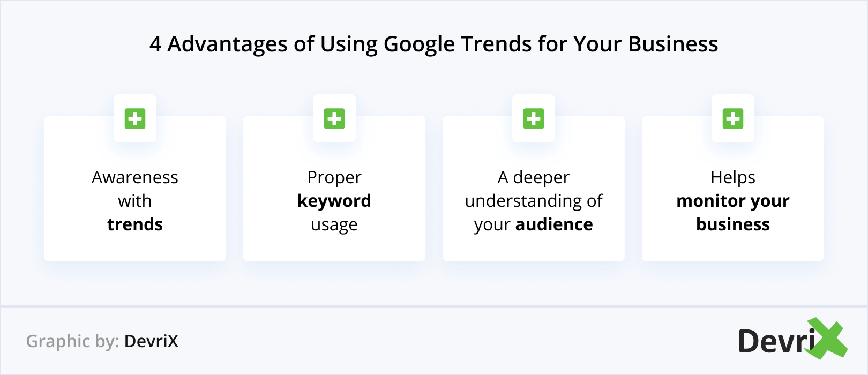Click the word 'usage' in second card
The image size is (868, 375).
334,225
